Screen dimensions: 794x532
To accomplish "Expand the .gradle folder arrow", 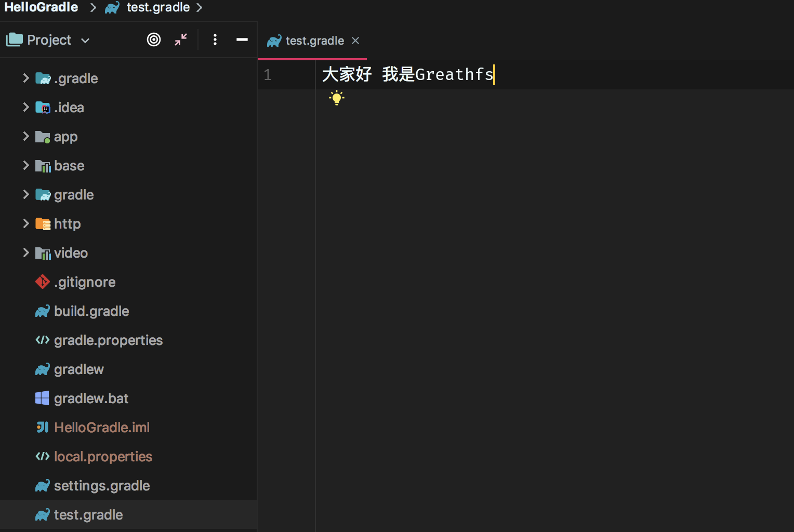I will point(26,78).
